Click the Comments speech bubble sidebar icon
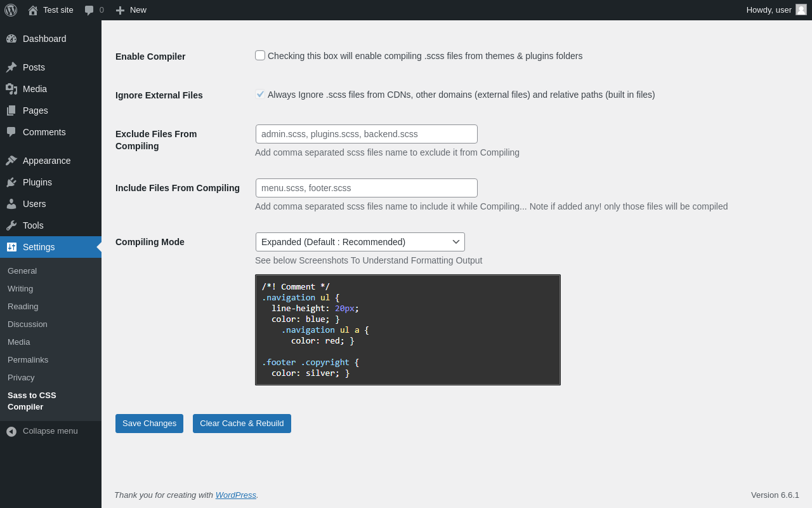 [11, 132]
